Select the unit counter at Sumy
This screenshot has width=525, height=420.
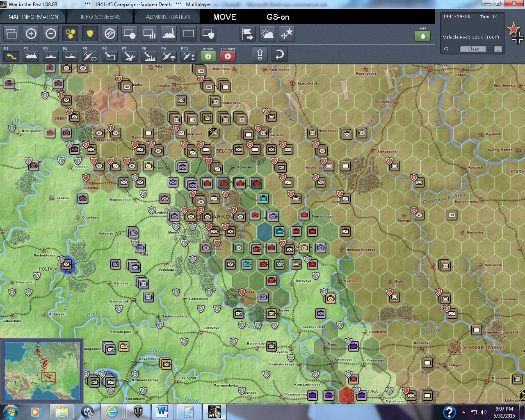pos(74,116)
